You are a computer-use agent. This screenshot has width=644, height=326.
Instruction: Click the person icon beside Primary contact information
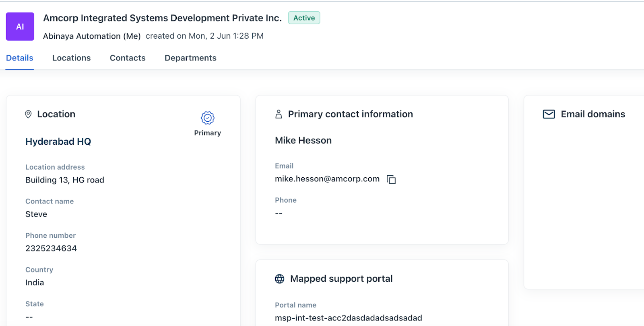[x=279, y=114]
